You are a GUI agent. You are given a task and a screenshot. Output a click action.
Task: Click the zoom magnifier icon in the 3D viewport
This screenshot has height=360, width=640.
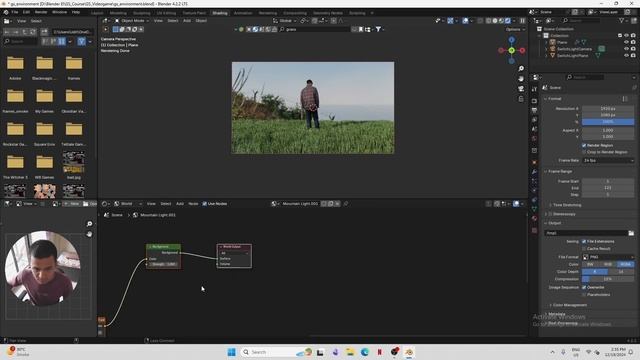pos(521,69)
